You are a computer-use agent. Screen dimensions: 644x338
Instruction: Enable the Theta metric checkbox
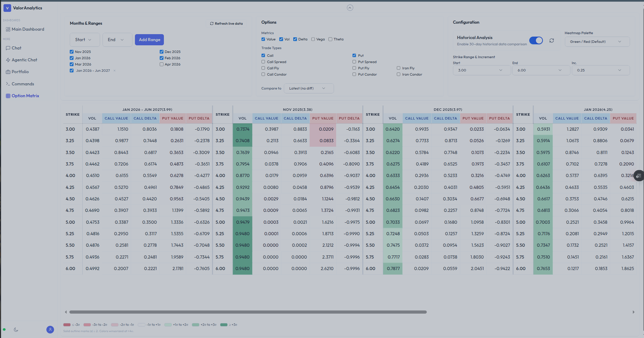pos(330,39)
